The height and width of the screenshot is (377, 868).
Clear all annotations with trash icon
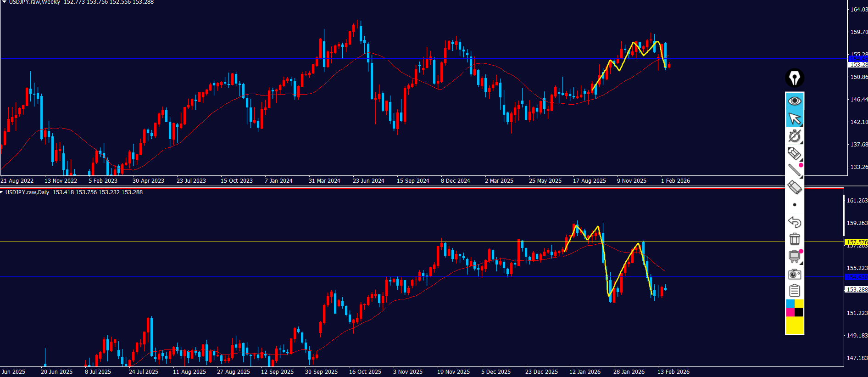(x=794, y=239)
